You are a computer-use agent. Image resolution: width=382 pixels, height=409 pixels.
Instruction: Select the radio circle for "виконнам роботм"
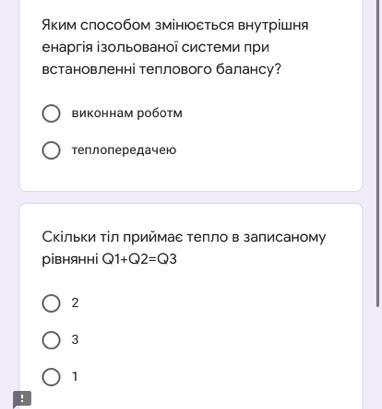[x=51, y=113]
